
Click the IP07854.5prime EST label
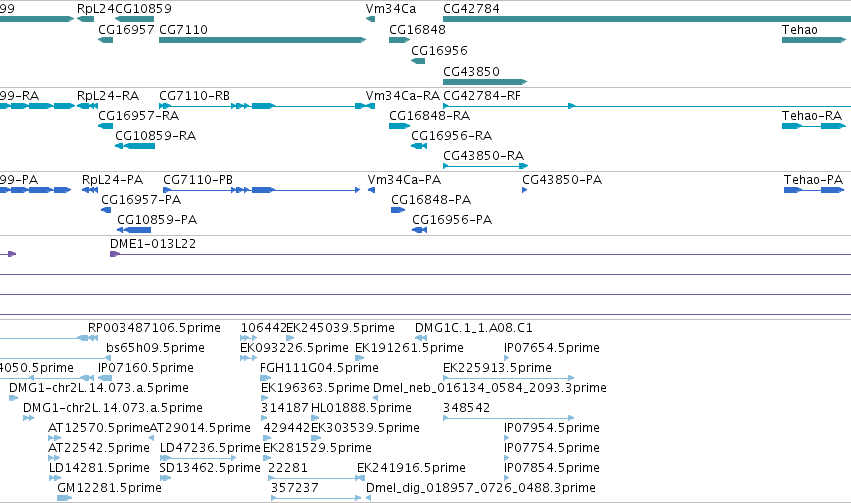coord(552,468)
